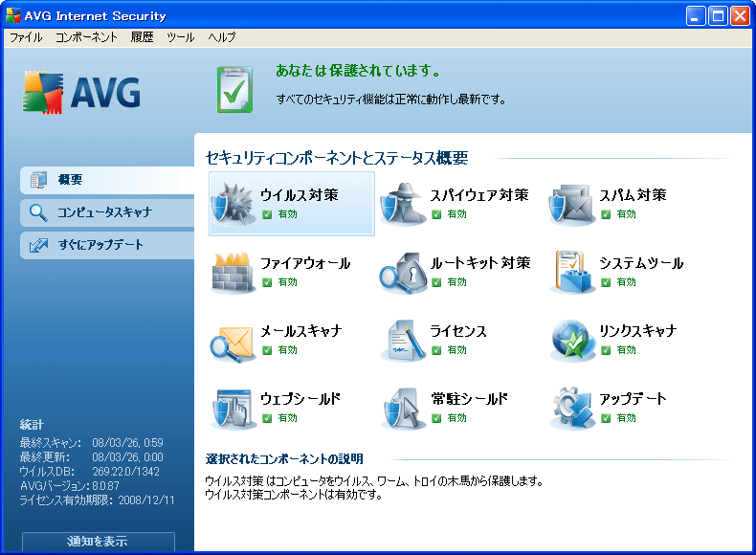Click green 有効 checkmark under ライセンス
Viewport: 756px width, 555px height.
click(436, 350)
